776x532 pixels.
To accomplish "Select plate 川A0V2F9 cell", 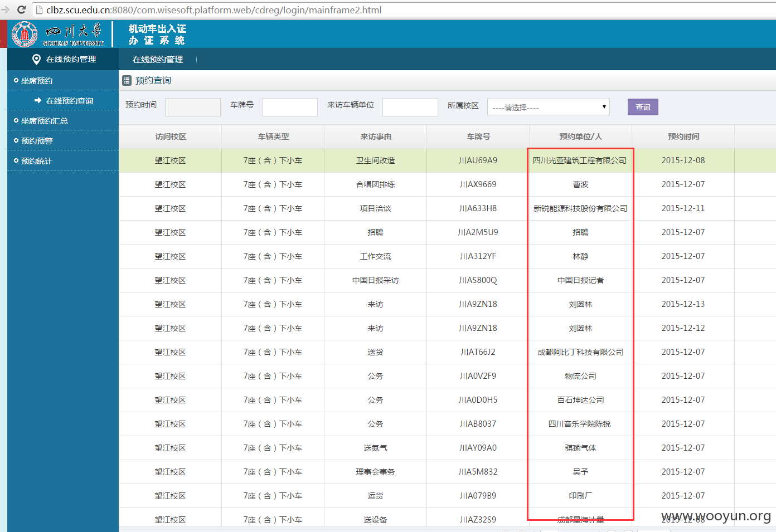I will (478, 376).
